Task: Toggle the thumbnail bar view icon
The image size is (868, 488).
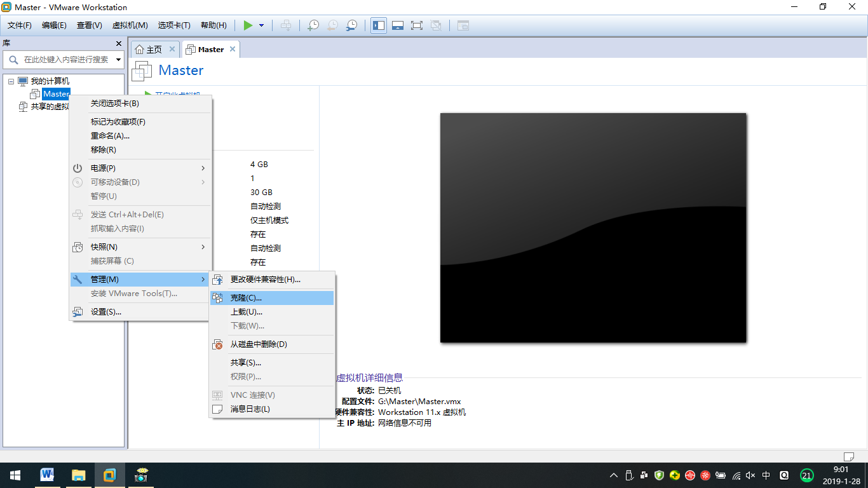Action: [398, 25]
